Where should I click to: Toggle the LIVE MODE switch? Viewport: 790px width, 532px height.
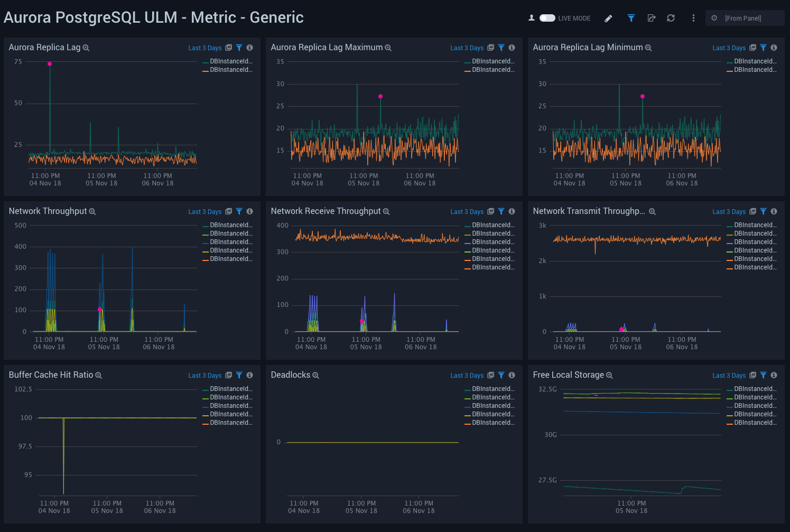(547, 17)
